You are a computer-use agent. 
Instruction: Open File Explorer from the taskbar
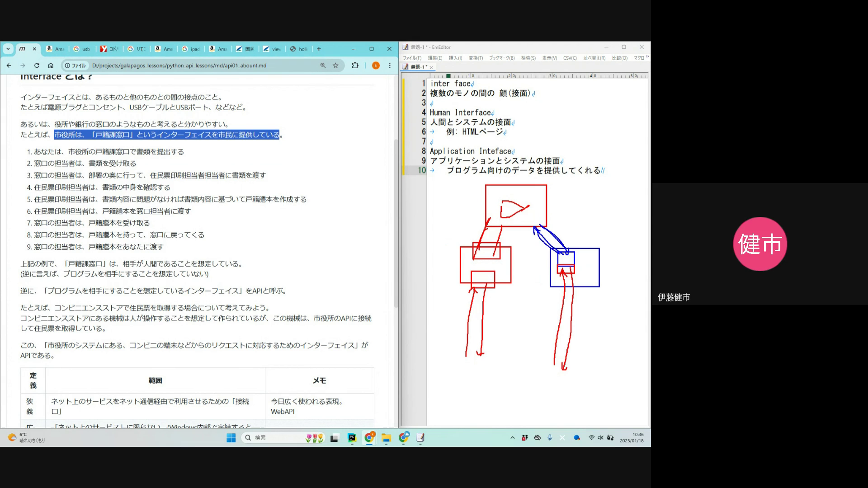click(386, 437)
